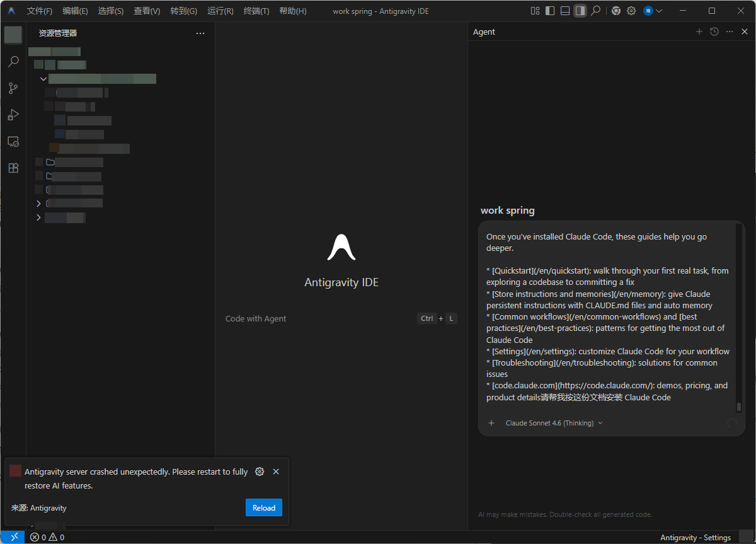
Task: Open explorer panel more actions ellipsis
Action: click(200, 33)
